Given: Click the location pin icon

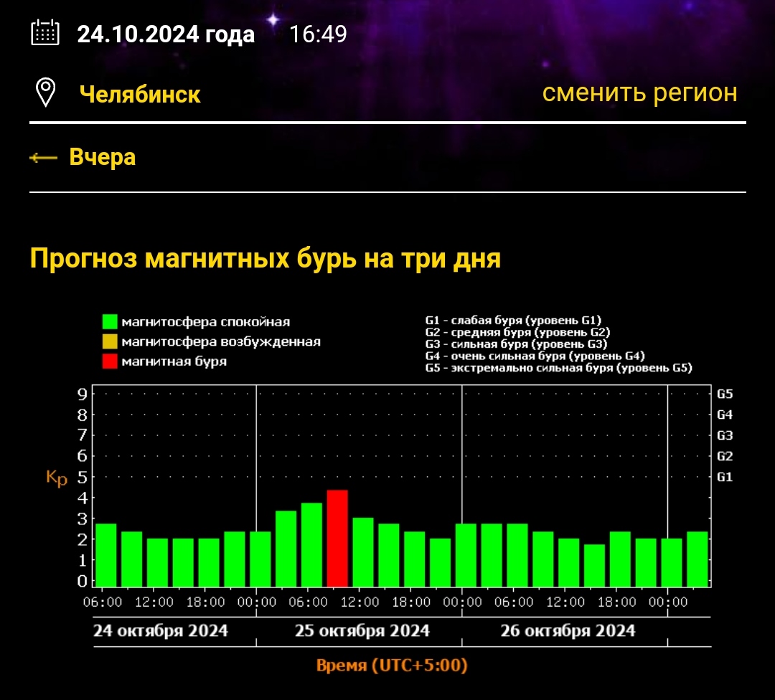Looking at the screenshot, I should pos(45,93).
